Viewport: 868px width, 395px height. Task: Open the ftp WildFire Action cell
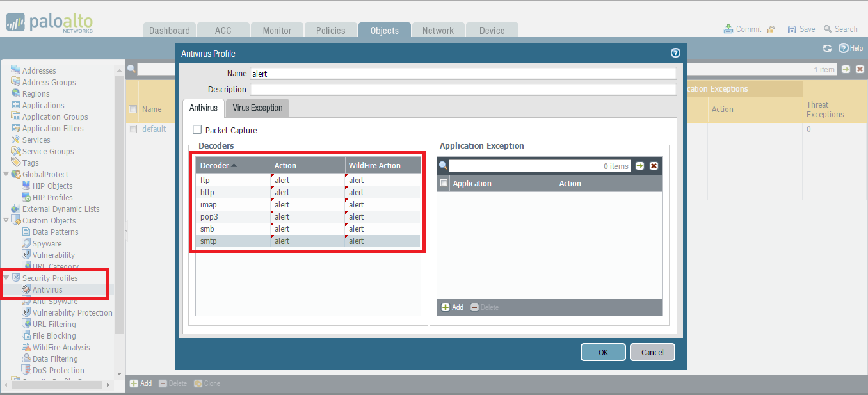coord(383,180)
